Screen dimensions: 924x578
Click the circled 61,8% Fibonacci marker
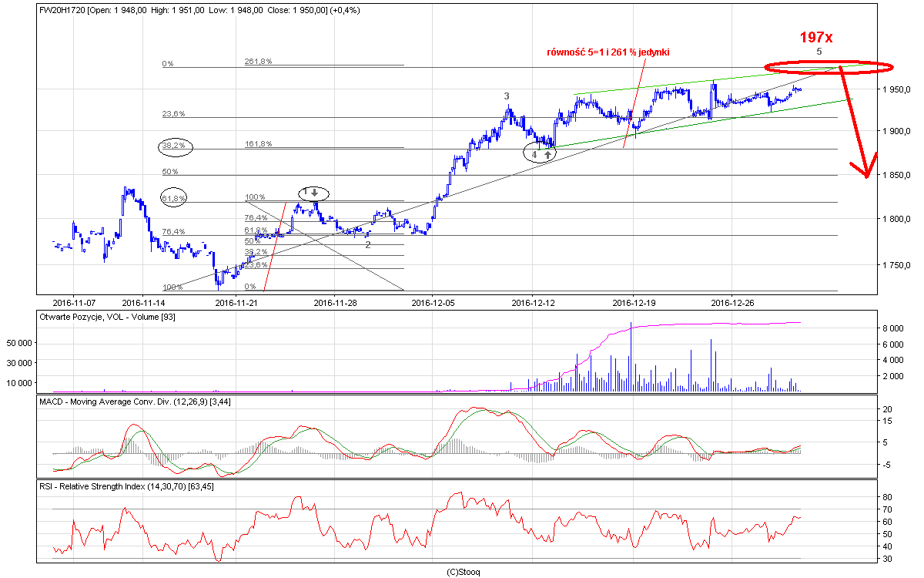174,198
